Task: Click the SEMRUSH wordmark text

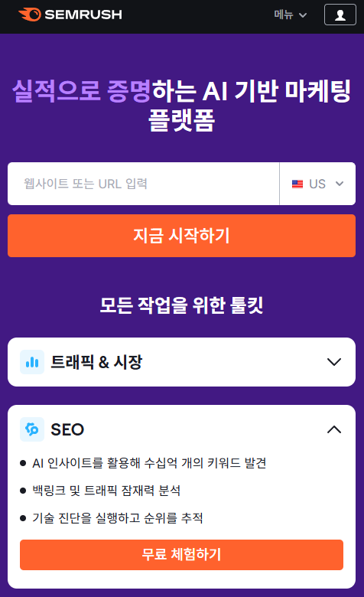Action: 83,15
